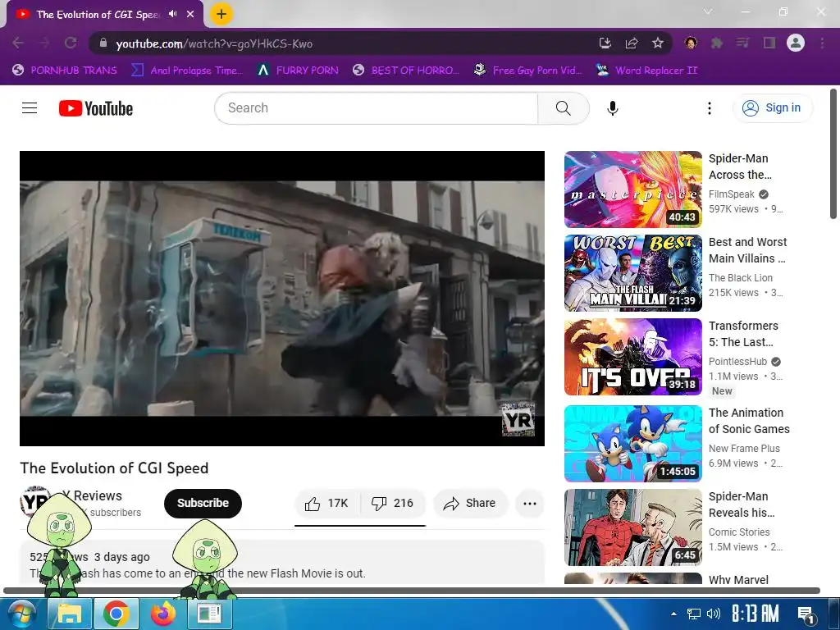Viewport: 840px width, 630px height.
Task: Dislike the video with thumbs down
Action: click(x=393, y=504)
